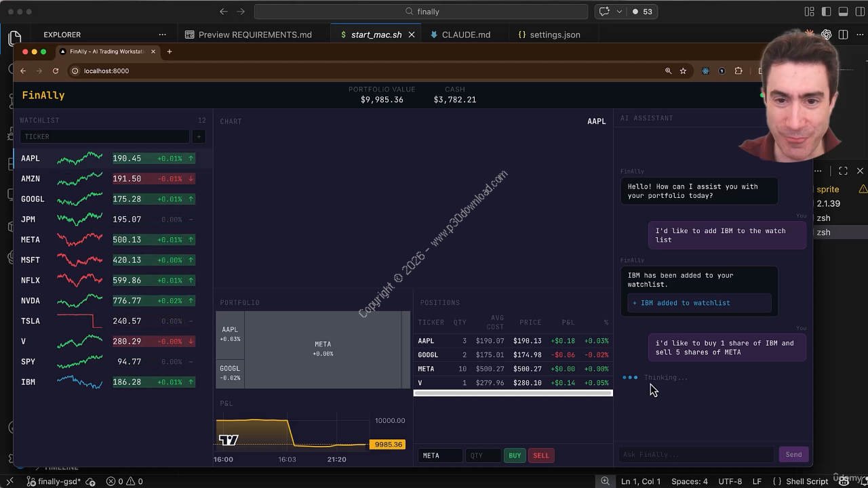Open the settings.json editor tab
This screenshot has width=868, height=488.
[x=554, y=35]
